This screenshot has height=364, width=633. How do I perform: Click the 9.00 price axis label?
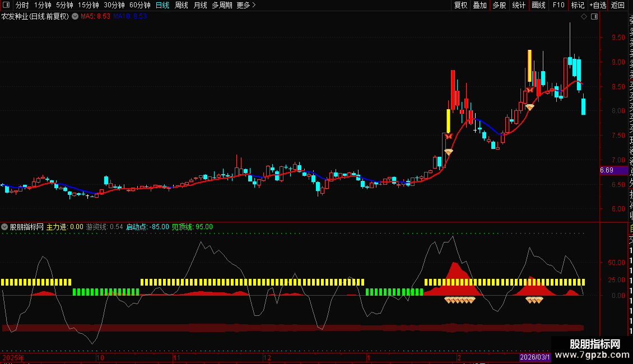pos(618,62)
